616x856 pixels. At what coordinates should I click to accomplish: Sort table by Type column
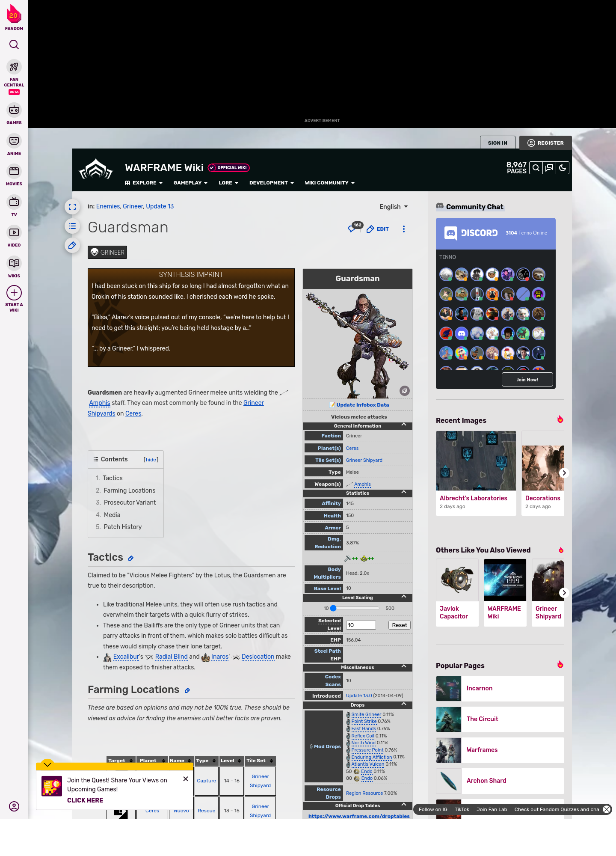pyautogui.click(x=207, y=761)
